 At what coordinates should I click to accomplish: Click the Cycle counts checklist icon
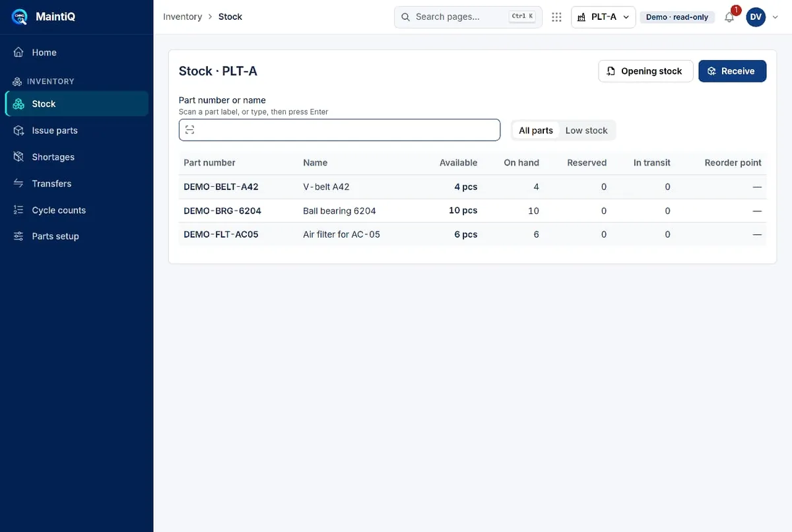[18, 210]
